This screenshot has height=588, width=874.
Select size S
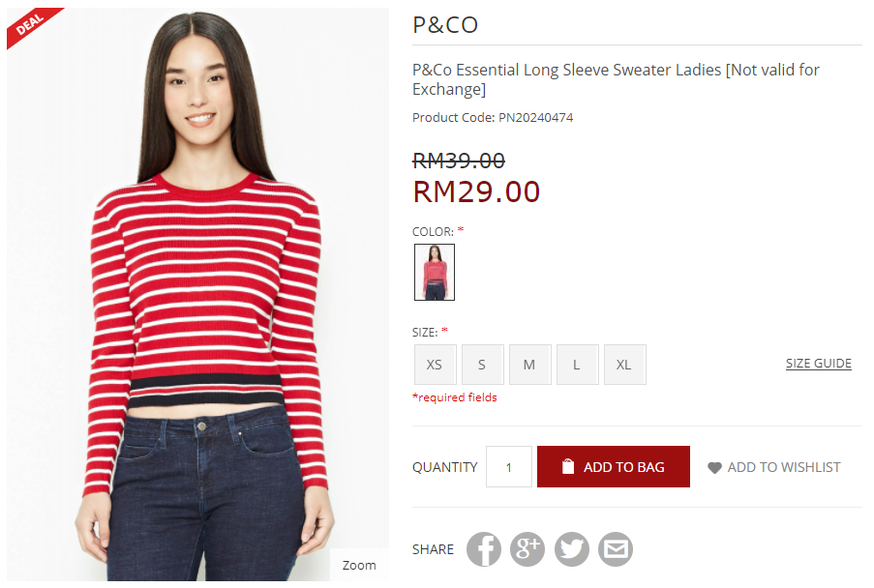(483, 365)
